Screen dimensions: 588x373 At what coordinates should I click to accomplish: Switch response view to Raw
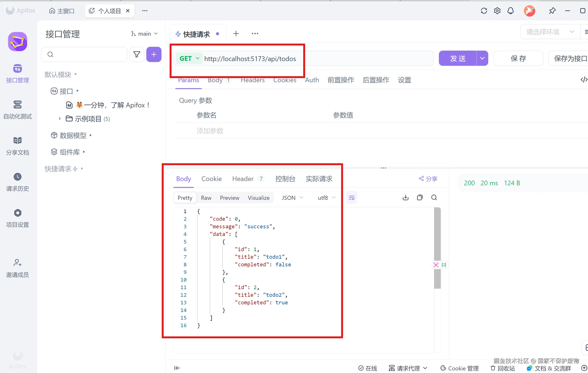(x=206, y=198)
